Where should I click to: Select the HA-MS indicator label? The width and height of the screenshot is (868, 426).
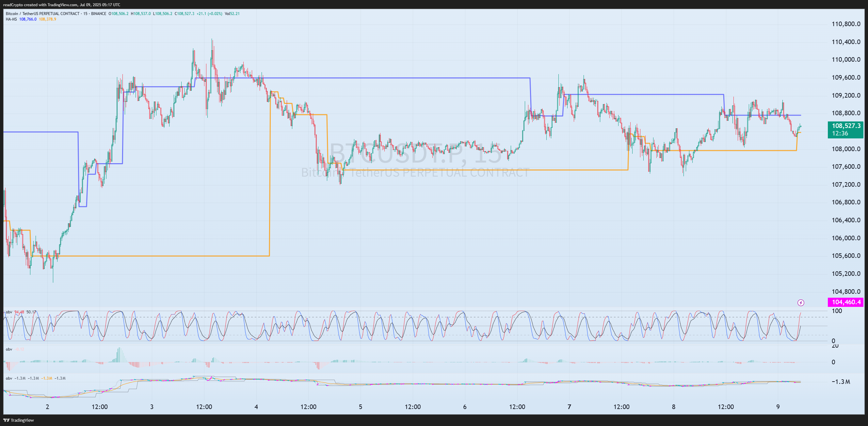click(11, 19)
